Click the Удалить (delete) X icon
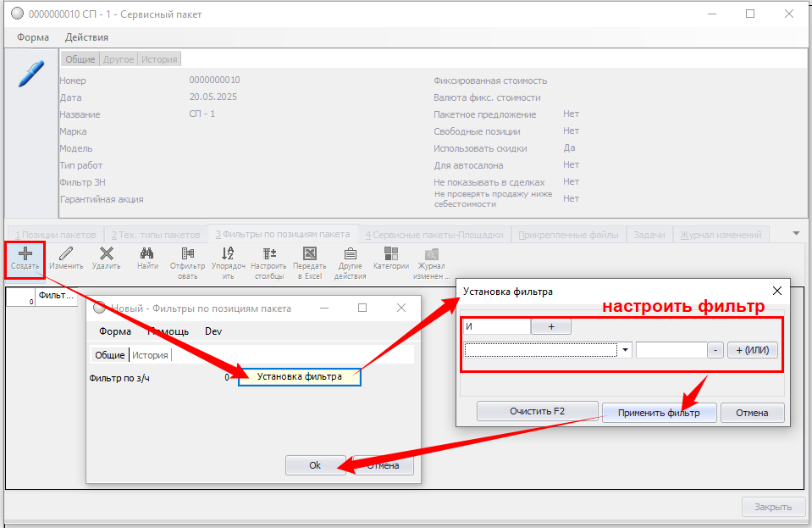 click(x=106, y=254)
